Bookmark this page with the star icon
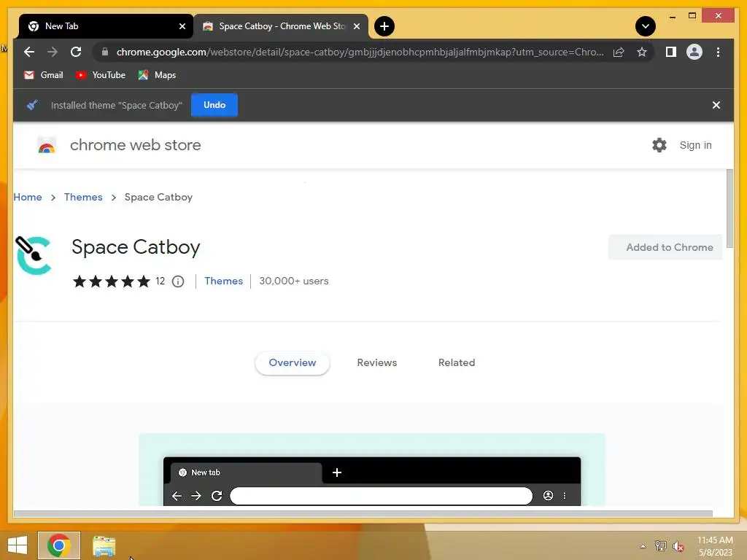 tap(642, 52)
